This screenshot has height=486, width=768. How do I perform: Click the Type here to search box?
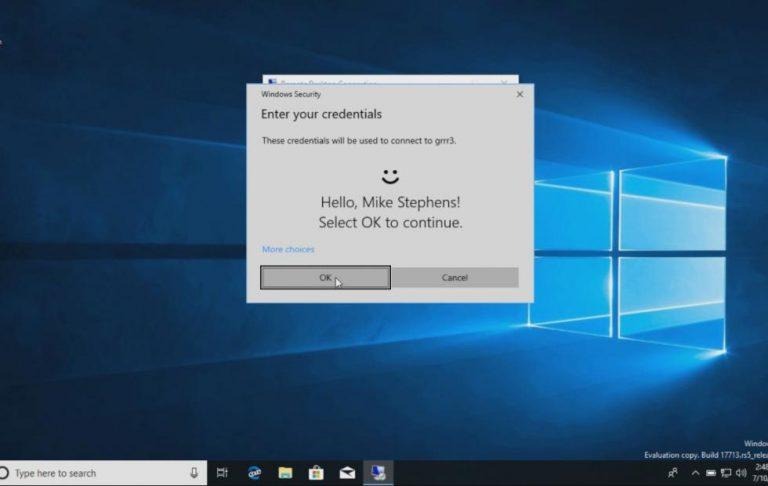pos(103,473)
